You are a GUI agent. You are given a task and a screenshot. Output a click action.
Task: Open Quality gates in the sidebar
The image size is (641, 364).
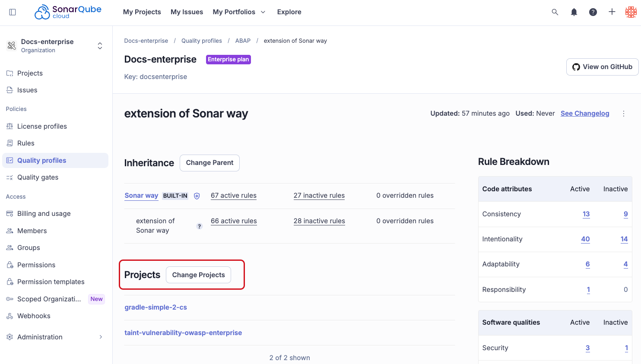[x=55, y=177]
